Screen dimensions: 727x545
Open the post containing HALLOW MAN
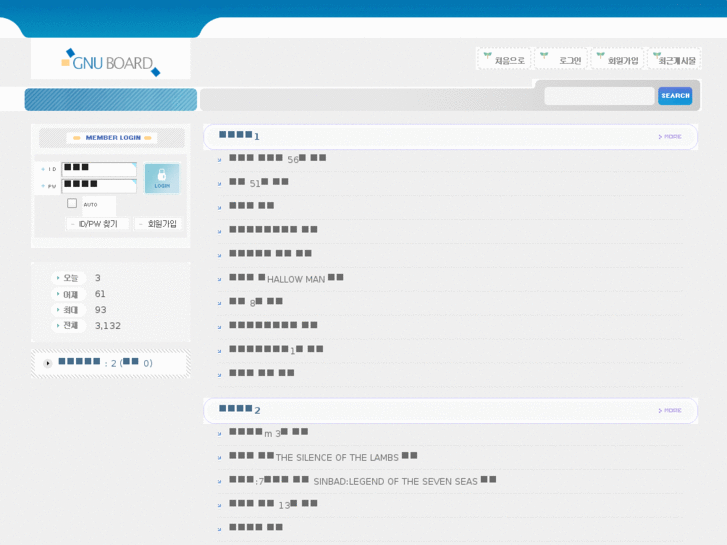287,278
